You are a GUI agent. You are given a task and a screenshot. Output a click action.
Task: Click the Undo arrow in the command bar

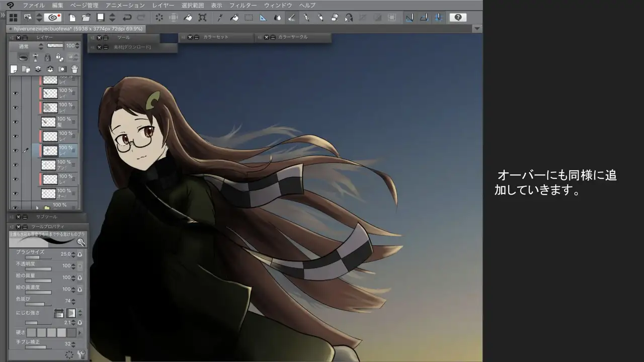point(127,18)
